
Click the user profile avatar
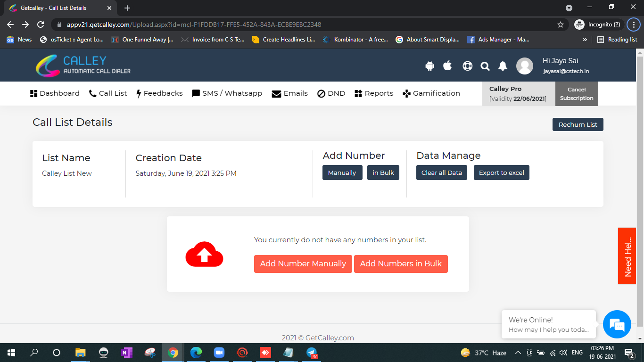point(525,66)
